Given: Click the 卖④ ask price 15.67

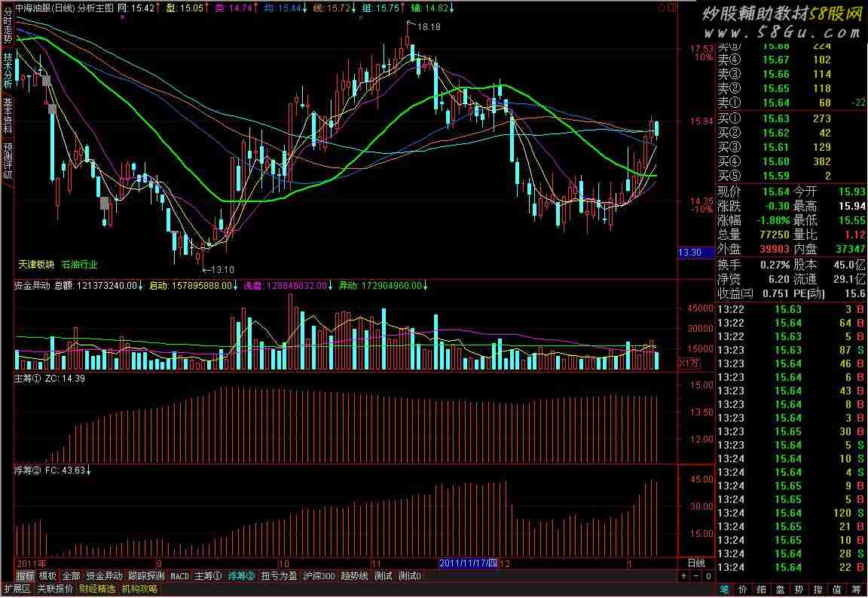Looking at the screenshot, I should [775, 60].
